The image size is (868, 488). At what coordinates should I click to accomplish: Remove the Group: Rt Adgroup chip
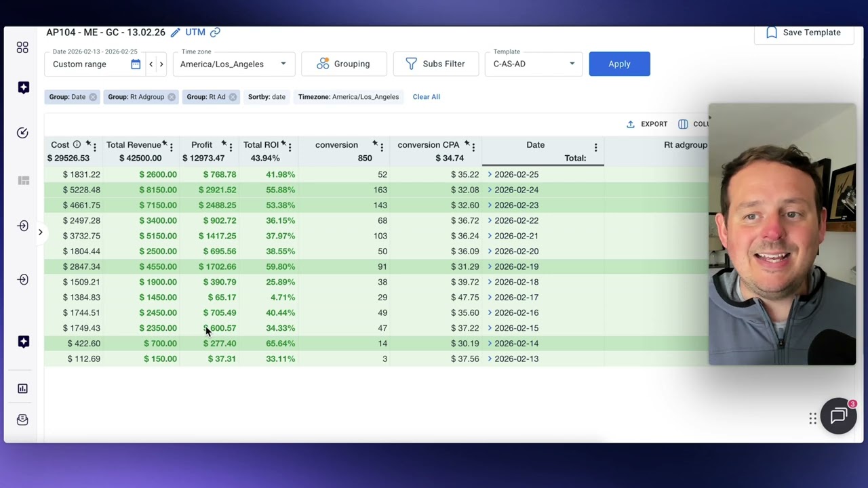tap(171, 97)
